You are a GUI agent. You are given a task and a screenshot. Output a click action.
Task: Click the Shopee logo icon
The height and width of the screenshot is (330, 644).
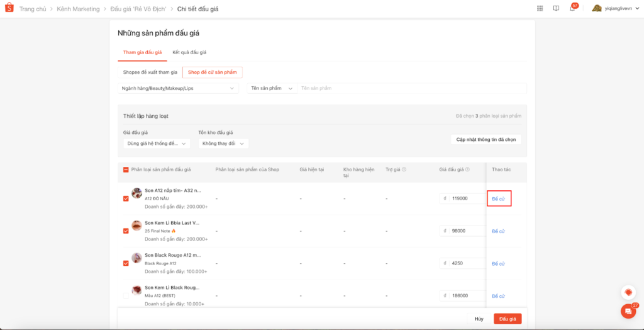pyautogui.click(x=9, y=9)
